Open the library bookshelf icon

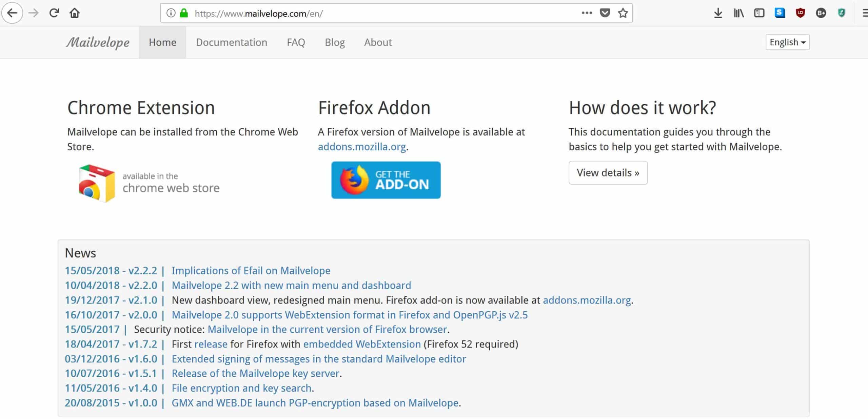(x=738, y=13)
